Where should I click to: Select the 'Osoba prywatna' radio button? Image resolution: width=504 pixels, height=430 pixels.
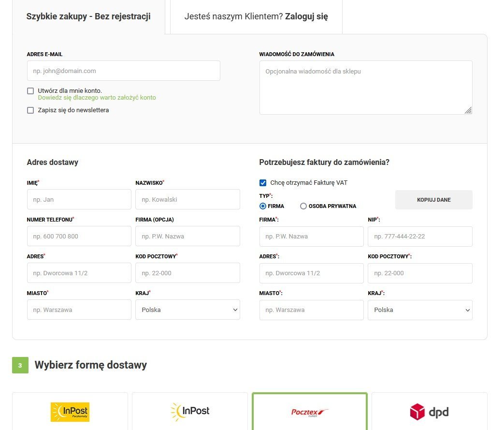303,206
